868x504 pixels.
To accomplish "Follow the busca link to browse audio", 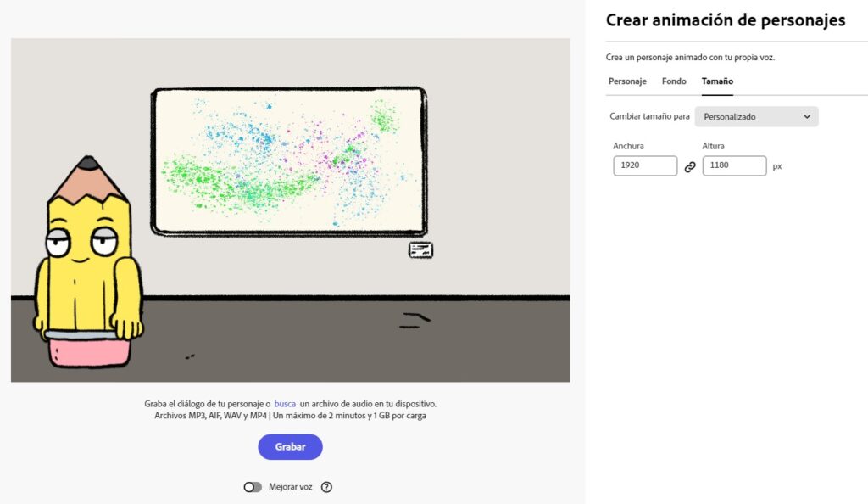I will [285, 404].
